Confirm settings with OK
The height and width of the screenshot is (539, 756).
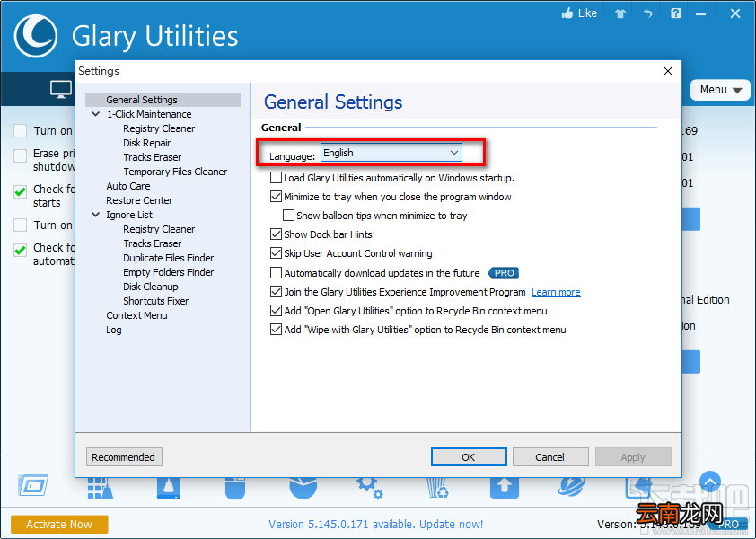pyautogui.click(x=469, y=456)
